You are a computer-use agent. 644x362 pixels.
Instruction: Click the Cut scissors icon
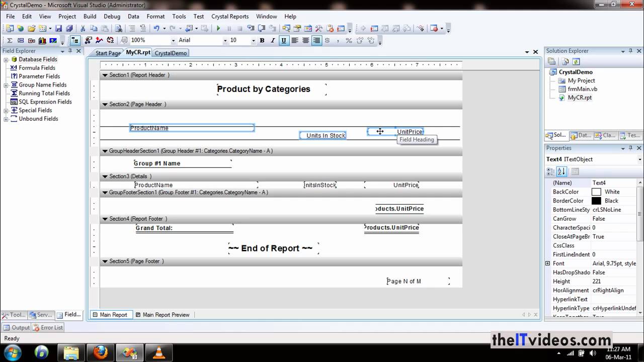(x=83, y=29)
